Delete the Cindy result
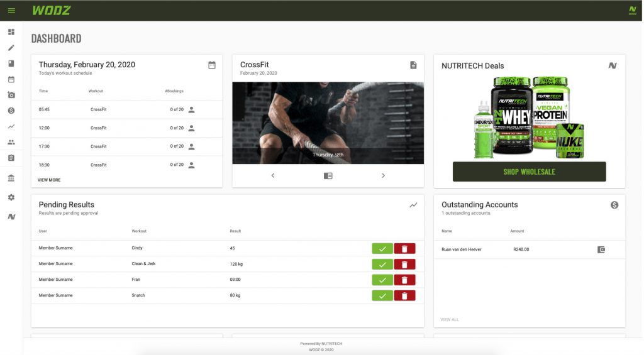The height and width of the screenshot is (355, 644). [x=404, y=249]
